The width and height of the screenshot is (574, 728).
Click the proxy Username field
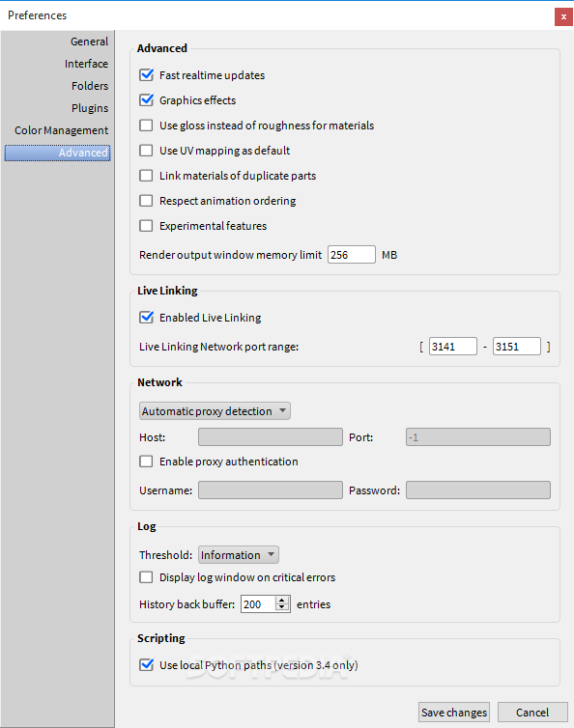point(271,490)
